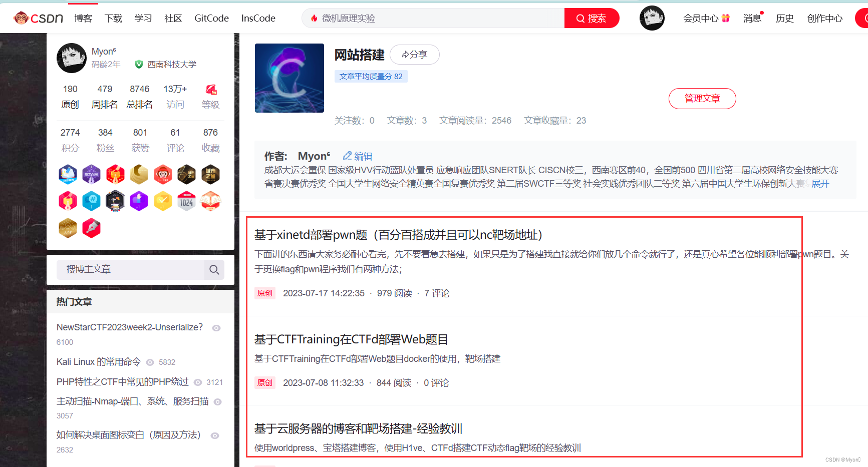Click the 1024 calendar badge
868x467 pixels.
(x=186, y=201)
